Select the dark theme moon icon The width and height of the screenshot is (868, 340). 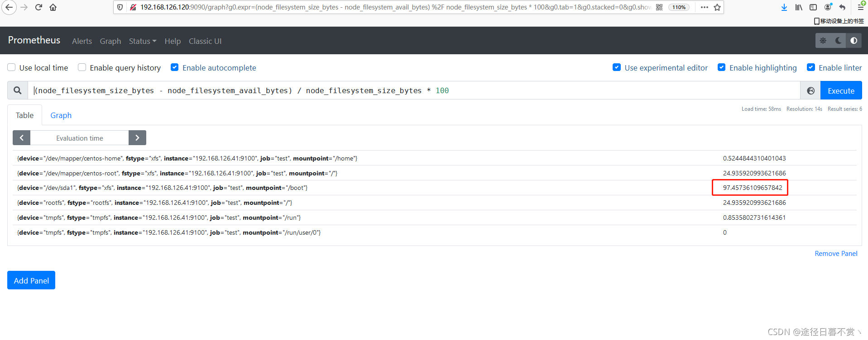(x=839, y=41)
